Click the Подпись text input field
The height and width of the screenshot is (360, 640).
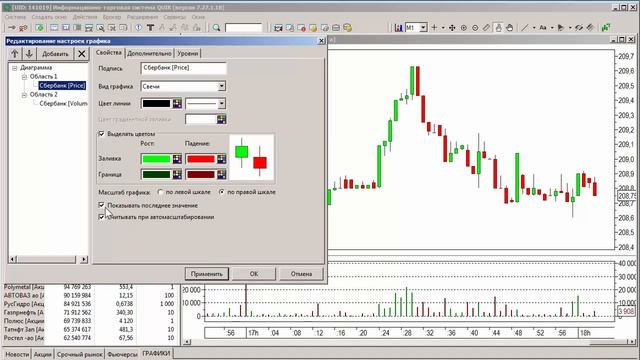[x=183, y=68]
